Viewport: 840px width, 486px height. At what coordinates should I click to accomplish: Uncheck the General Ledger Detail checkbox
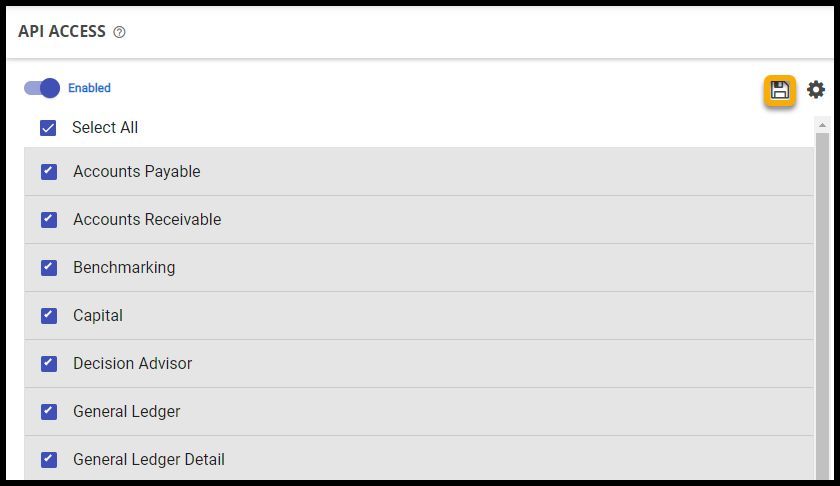[x=49, y=460]
